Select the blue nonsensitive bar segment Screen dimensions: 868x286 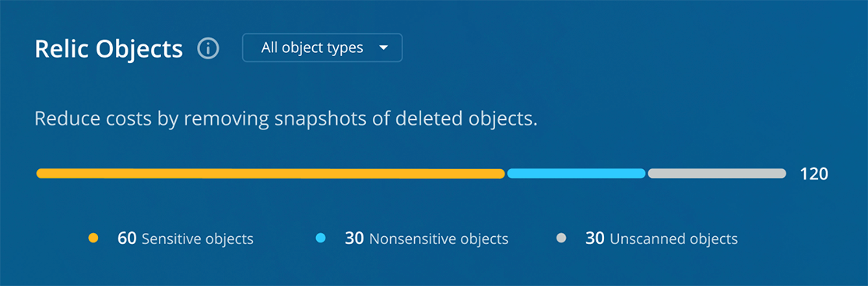pyautogui.click(x=576, y=174)
